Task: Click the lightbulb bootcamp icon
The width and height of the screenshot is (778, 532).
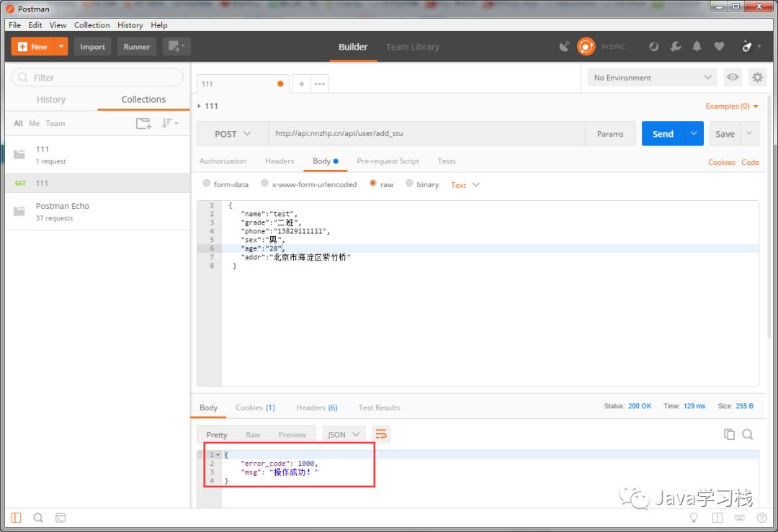Action: point(694,518)
